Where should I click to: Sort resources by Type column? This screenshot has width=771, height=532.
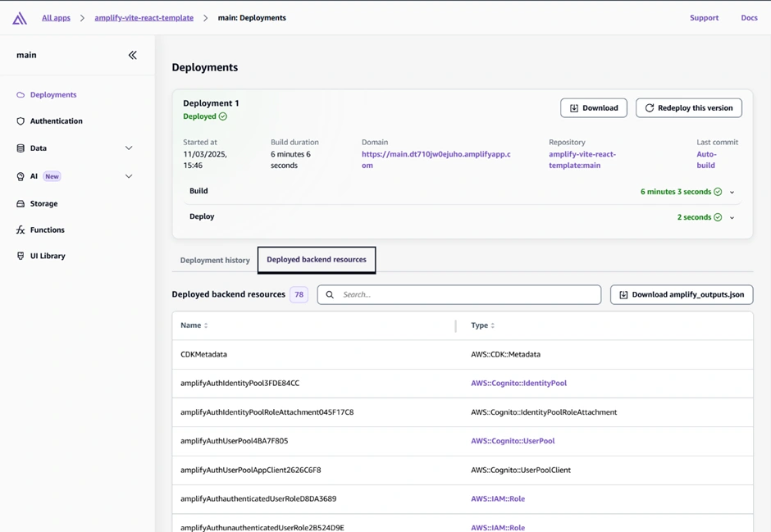tap(493, 325)
